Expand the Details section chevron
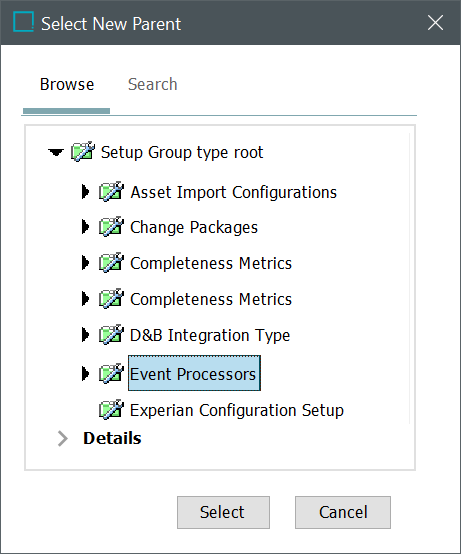The height and width of the screenshot is (554, 461). [63, 439]
